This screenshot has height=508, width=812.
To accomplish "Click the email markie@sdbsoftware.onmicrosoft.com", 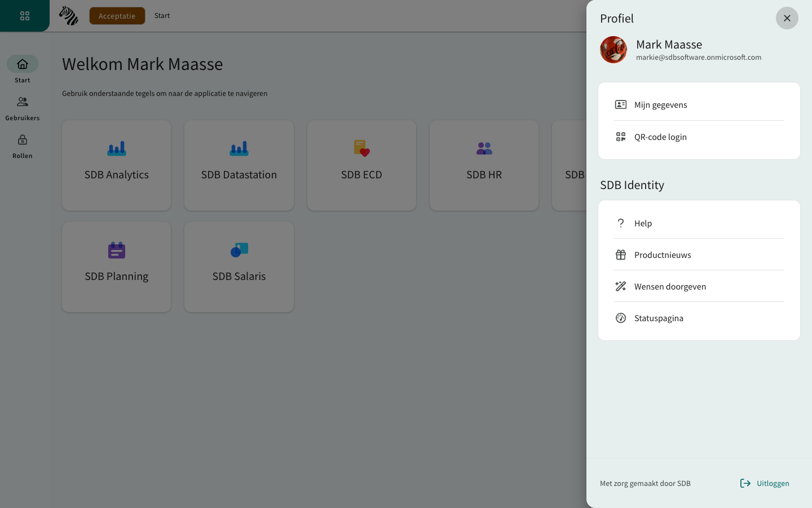I will (x=699, y=57).
